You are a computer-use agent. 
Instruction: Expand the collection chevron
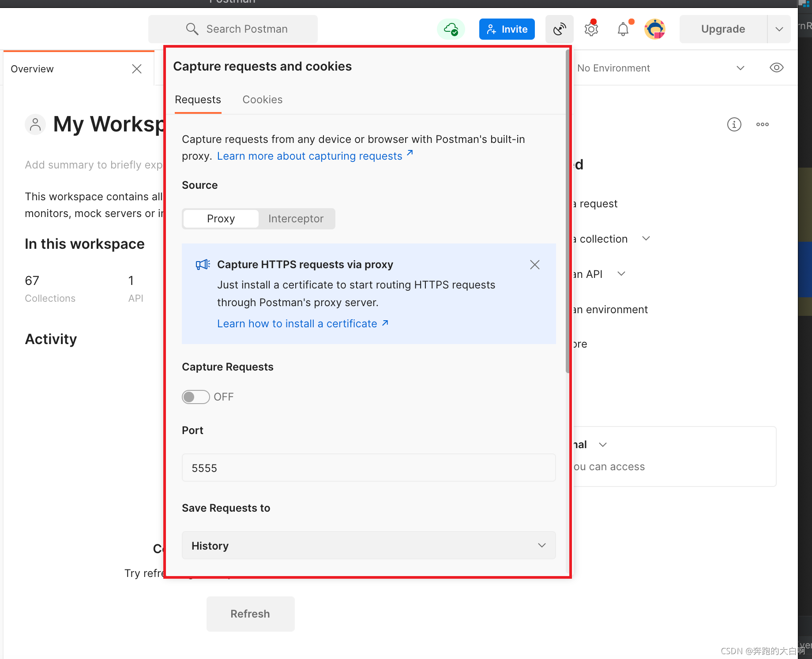coord(646,239)
